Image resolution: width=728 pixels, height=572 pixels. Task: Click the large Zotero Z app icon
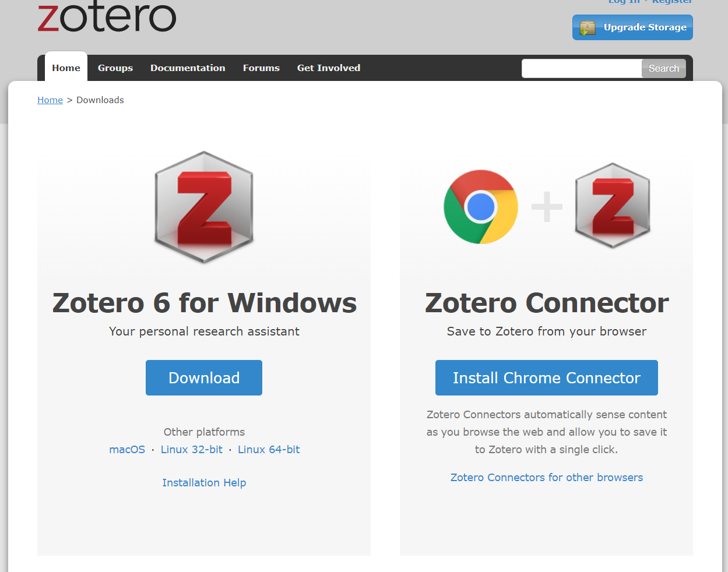pos(204,207)
